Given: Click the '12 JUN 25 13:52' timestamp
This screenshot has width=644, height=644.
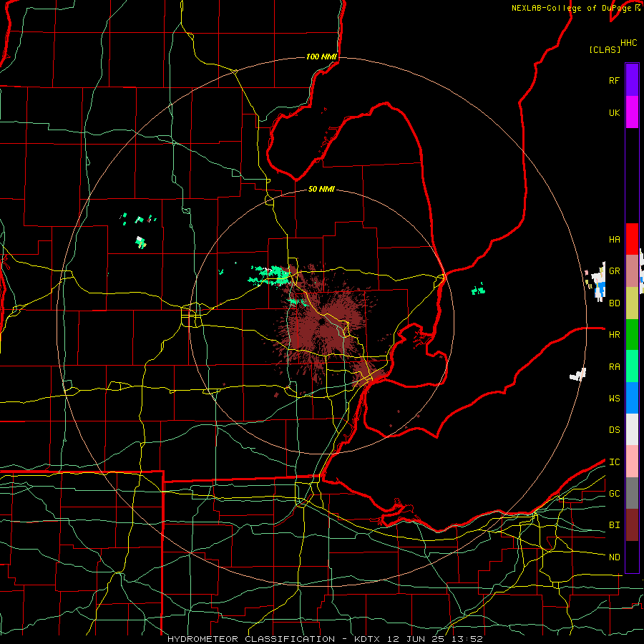Looking at the screenshot, I should pyautogui.click(x=435, y=639).
